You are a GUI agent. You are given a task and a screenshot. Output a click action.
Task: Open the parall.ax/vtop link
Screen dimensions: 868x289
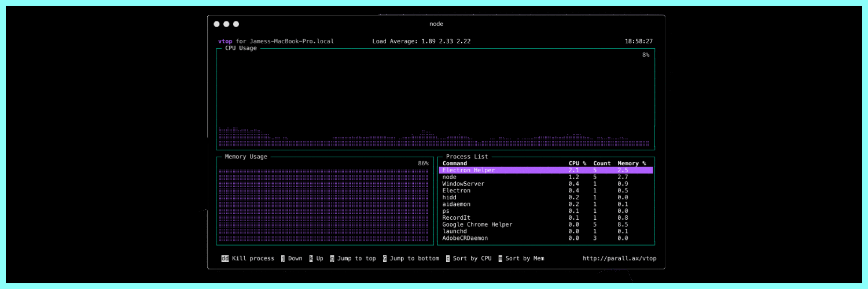click(x=619, y=258)
